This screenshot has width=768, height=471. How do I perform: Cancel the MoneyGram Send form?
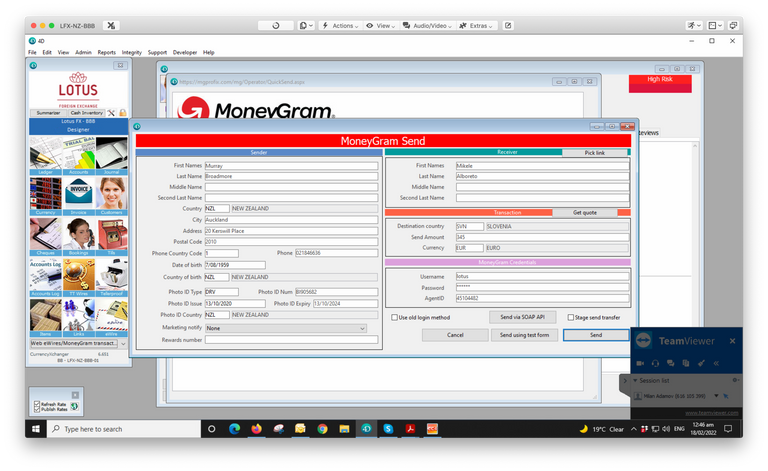[x=455, y=335]
